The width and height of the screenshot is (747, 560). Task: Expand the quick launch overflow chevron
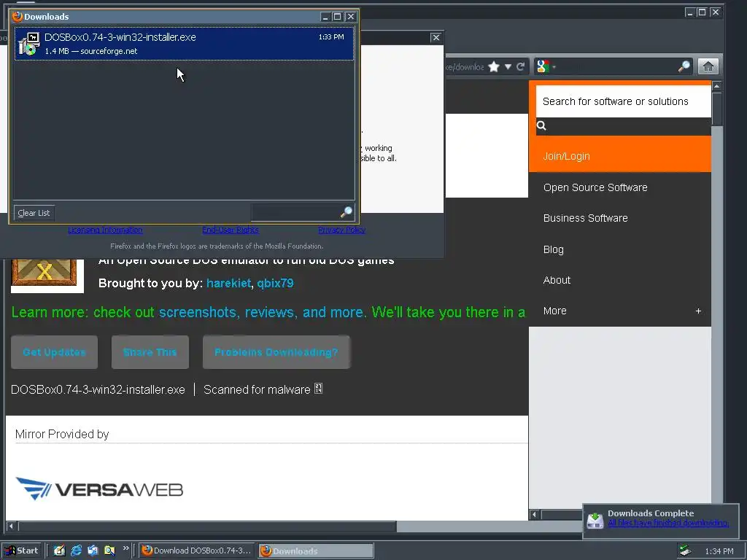click(125, 548)
